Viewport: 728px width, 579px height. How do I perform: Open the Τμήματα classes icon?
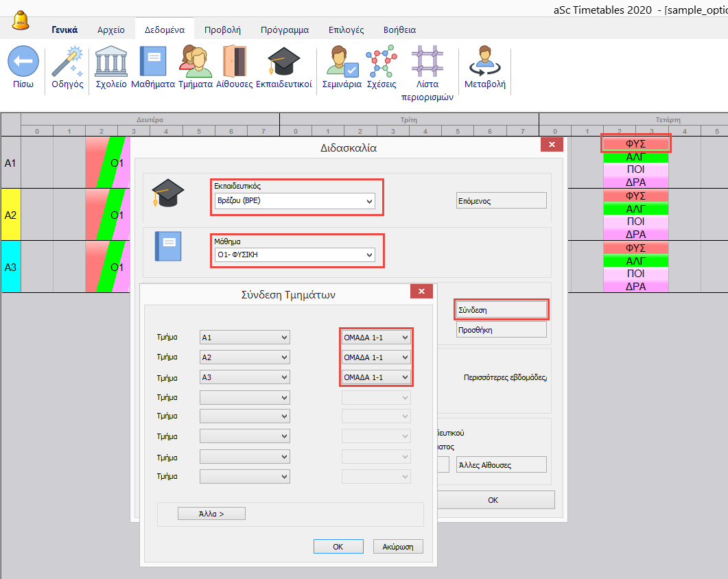point(195,62)
